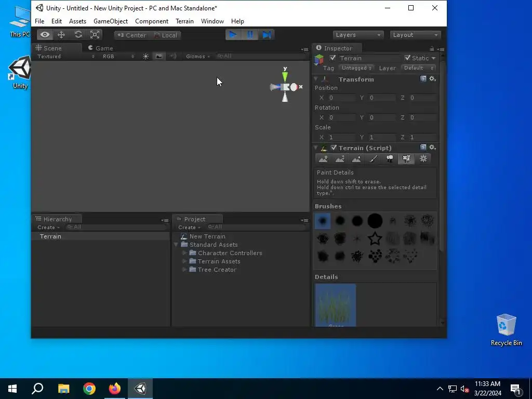Open the Layers dropdown
Screen dimensions: 532x399
(358, 35)
